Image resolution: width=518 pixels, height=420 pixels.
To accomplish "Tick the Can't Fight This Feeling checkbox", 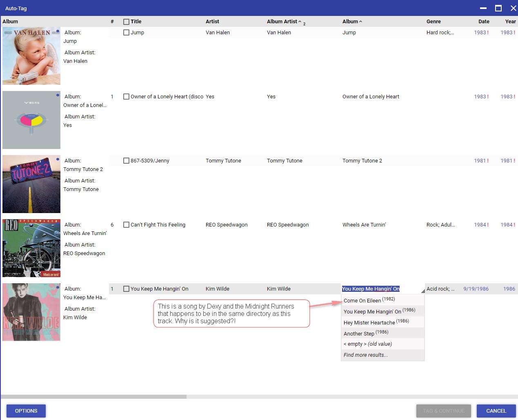I will point(126,225).
